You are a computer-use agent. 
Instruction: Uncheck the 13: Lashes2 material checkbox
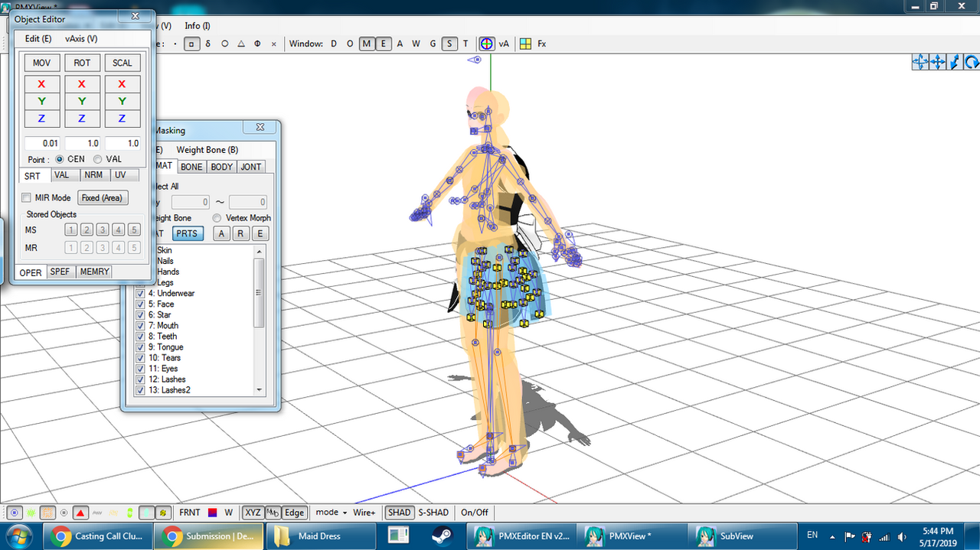click(x=140, y=389)
